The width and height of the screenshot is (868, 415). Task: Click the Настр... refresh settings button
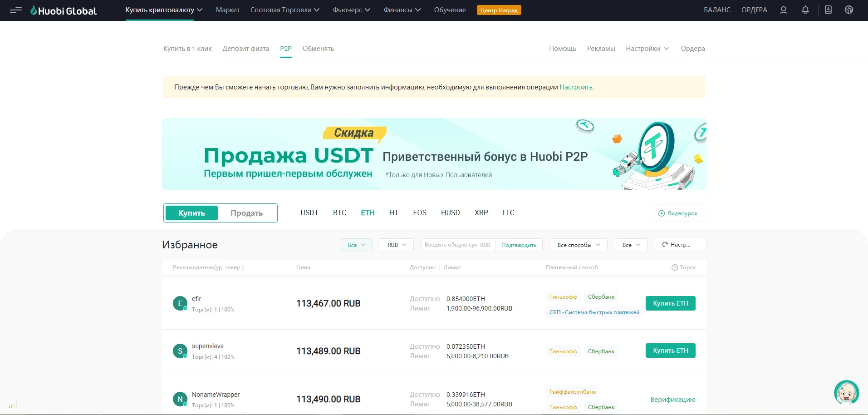click(680, 245)
